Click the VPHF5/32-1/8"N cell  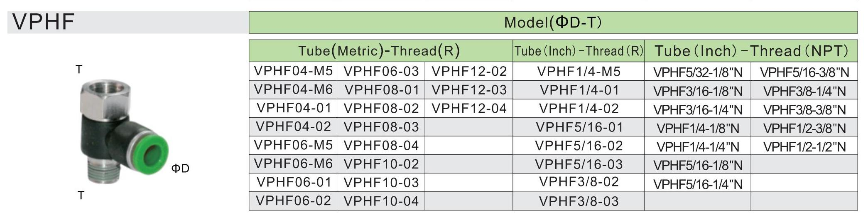(x=698, y=72)
